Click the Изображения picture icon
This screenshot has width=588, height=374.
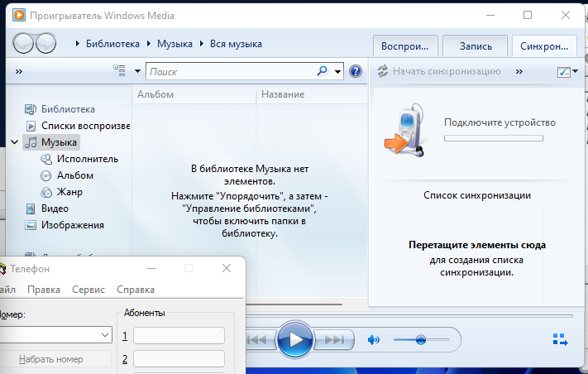coord(31,225)
